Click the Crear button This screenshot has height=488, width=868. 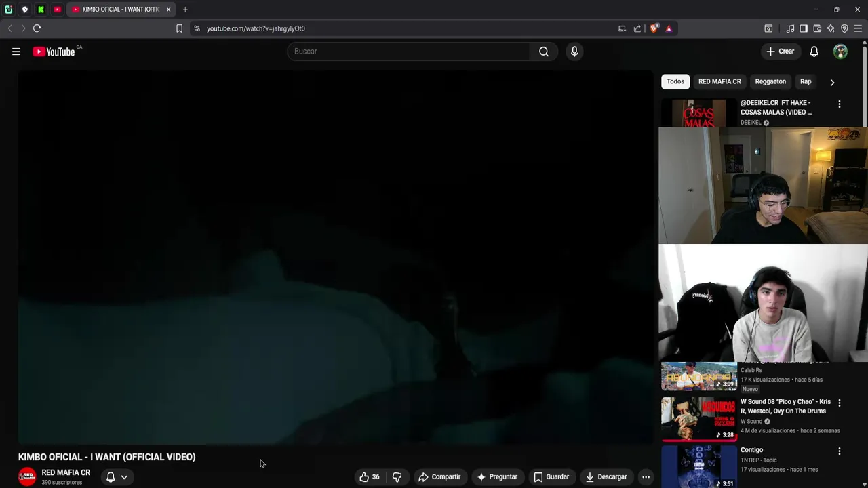[x=781, y=52]
